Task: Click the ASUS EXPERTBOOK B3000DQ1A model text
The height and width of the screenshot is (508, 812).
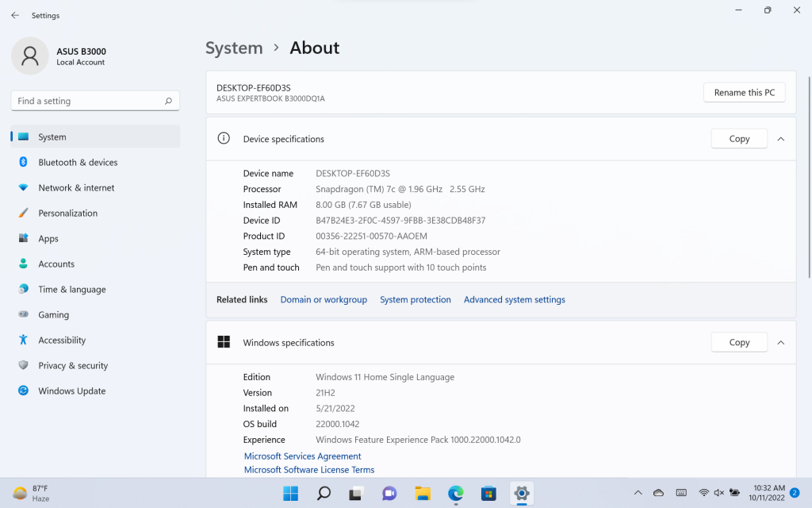Action: pyautogui.click(x=270, y=98)
